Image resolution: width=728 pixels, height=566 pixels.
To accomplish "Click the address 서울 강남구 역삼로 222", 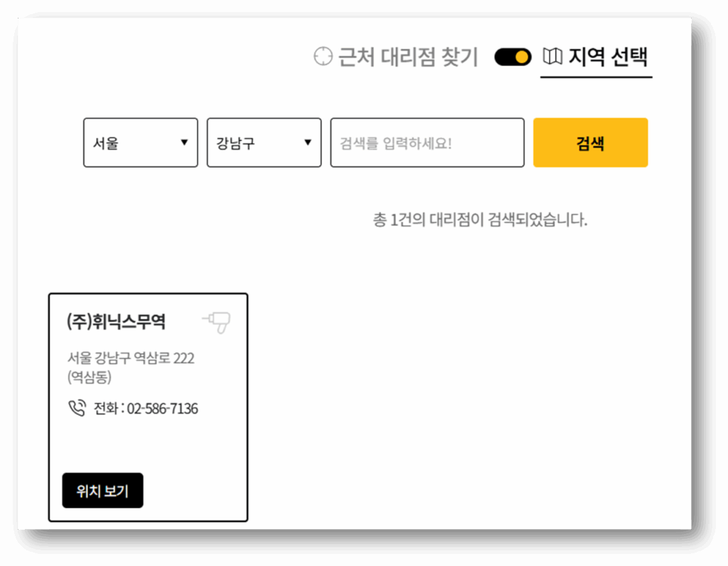I will point(131,368).
